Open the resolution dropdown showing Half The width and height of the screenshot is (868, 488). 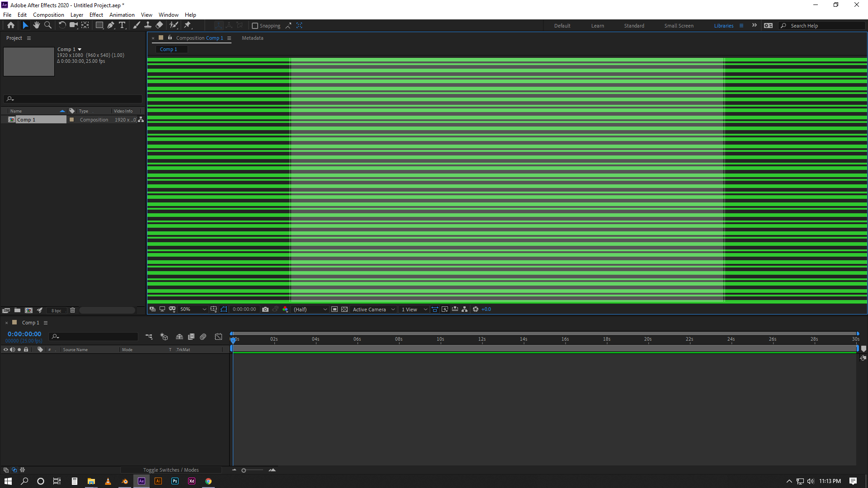coord(310,309)
